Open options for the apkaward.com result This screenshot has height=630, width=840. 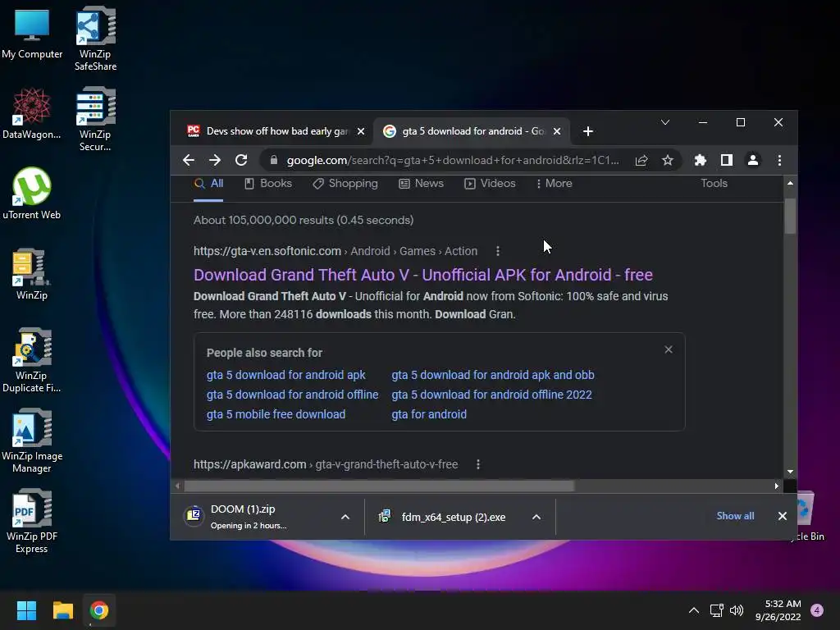pos(478,464)
